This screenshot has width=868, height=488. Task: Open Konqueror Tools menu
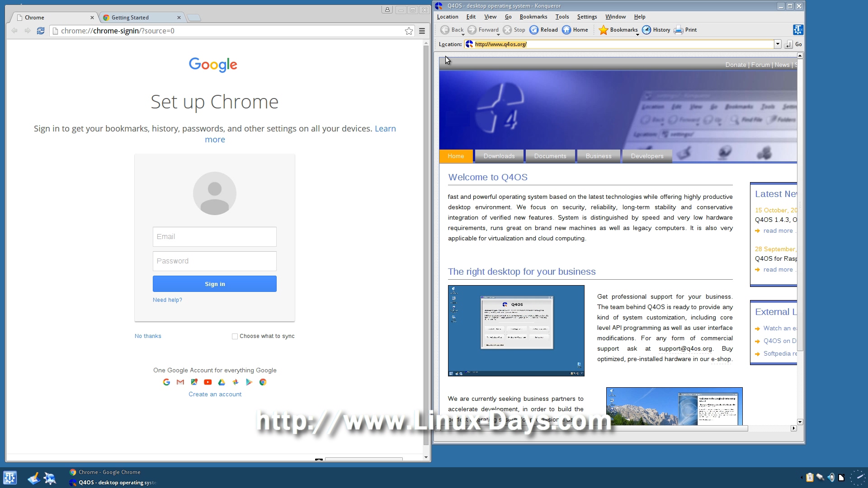click(562, 17)
